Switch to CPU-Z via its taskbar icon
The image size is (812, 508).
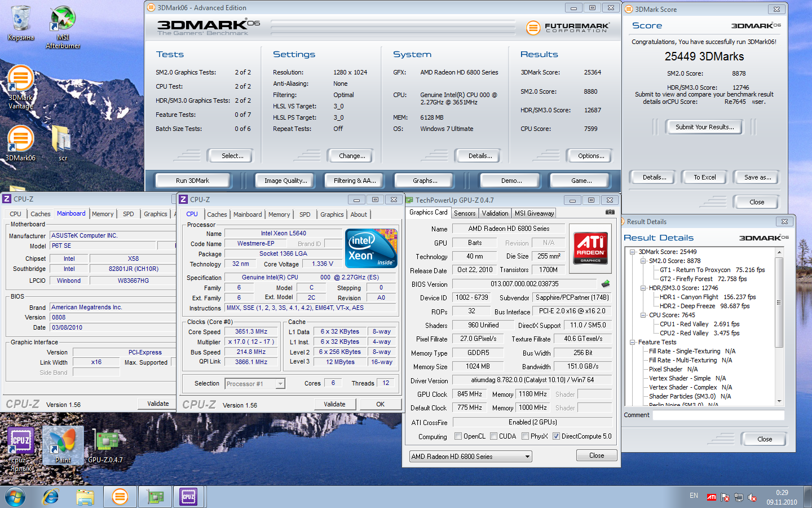(188, 497)
